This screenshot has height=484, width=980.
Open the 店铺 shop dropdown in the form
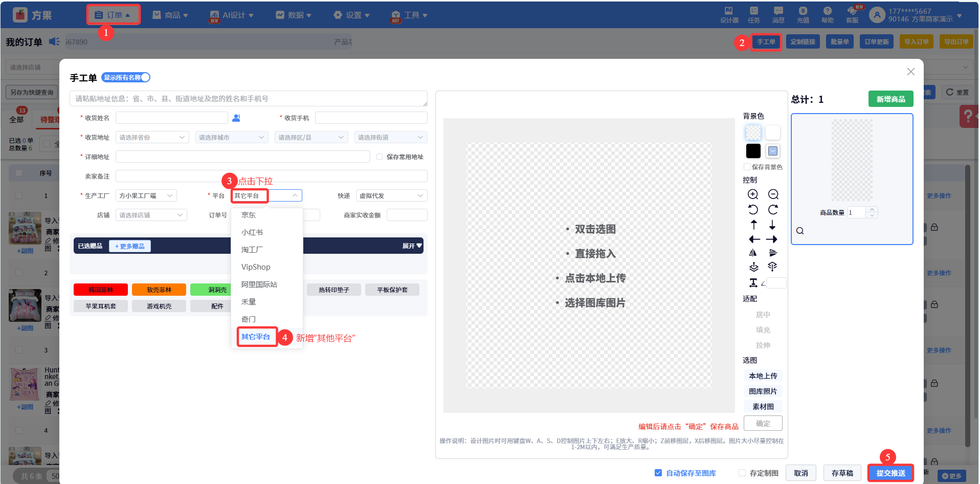coord(151,215)
